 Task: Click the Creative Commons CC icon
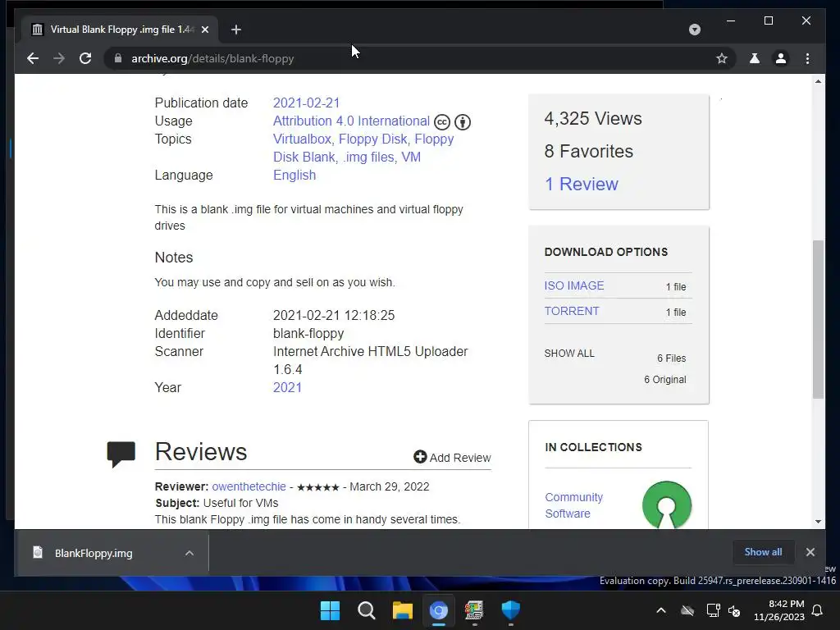click(x=442, y=122)
